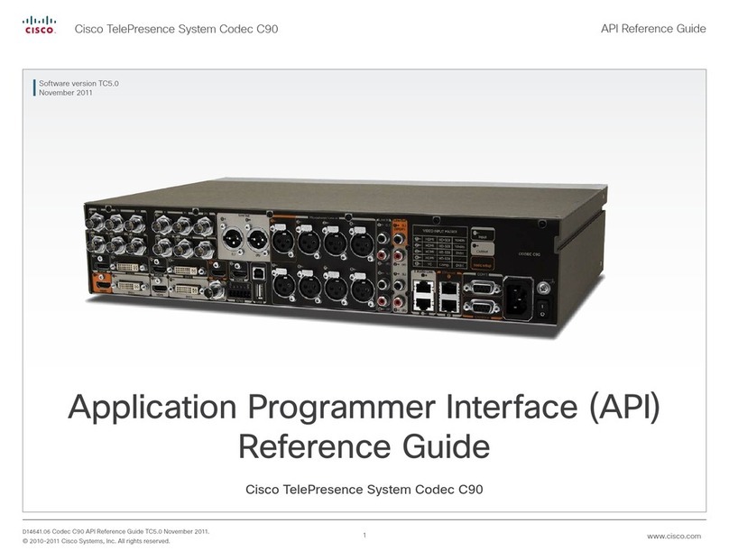The width and height of the screenshot is (729, 560).
Task: Click the 'Application Programmer Interface (API)' title line
Action: tap(364, 408)
